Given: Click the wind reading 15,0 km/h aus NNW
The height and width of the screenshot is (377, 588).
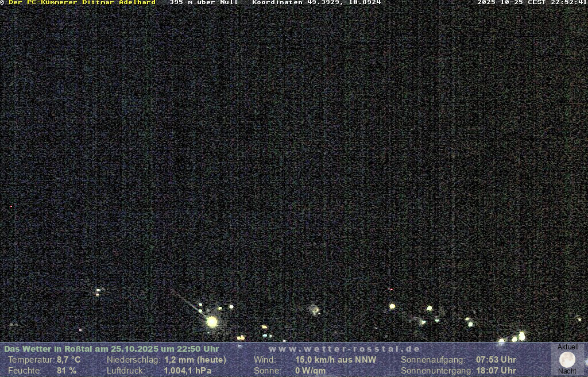Looking at the screenshot, I should click(x=336, y=360).
